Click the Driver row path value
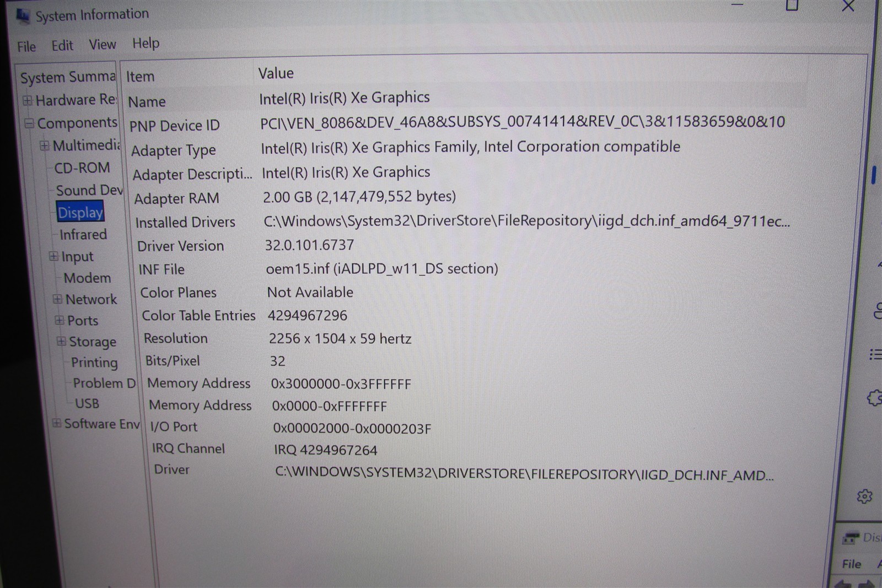 524,474
